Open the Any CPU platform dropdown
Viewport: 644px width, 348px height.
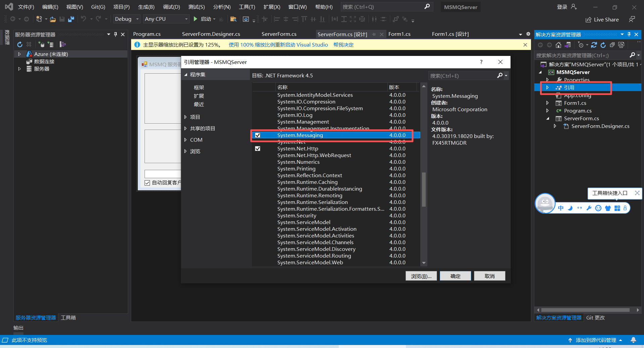[x=166, y=19]
